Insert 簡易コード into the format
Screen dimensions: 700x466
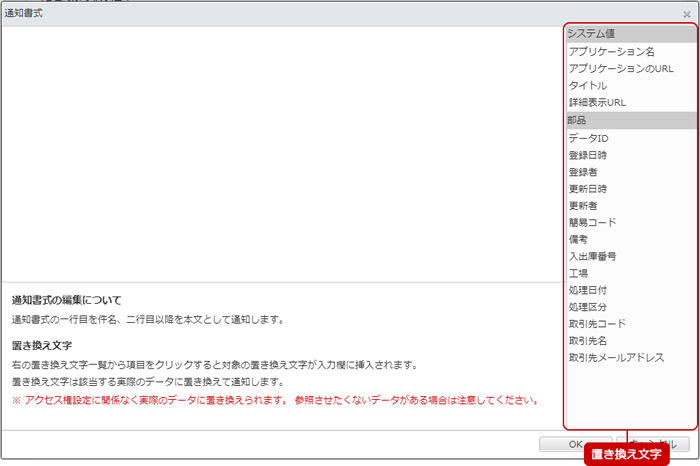pos(592,222)
